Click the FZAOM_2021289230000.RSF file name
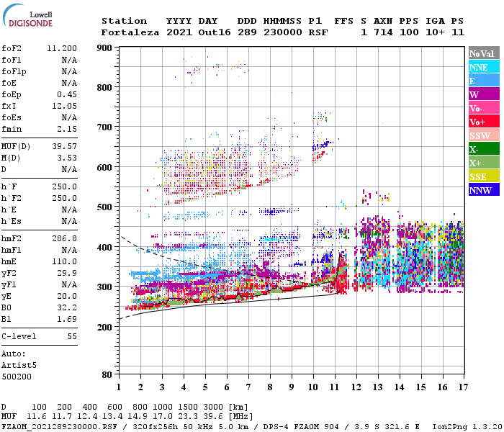 point(59,427)
